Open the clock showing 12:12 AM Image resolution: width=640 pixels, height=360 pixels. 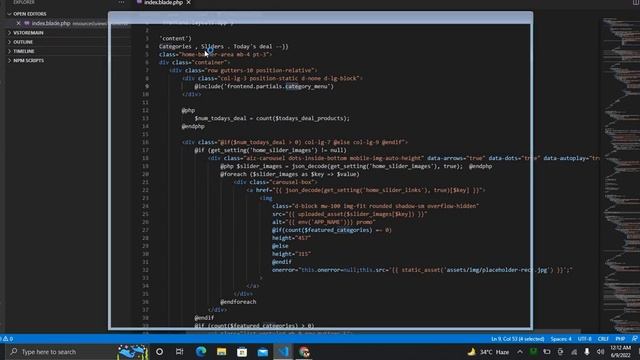621,351
